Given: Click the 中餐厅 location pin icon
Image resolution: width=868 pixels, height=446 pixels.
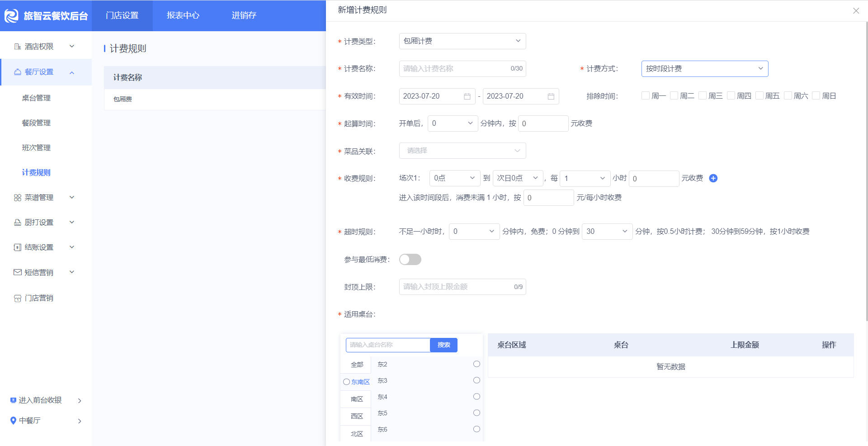Looking at the screenshot, I should click(13, 421).
